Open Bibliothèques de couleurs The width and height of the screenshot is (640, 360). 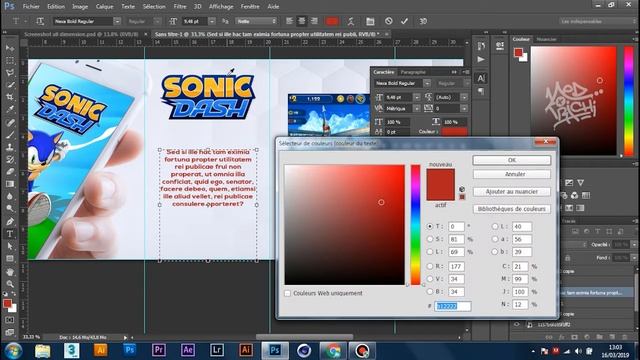coord(512,209)
